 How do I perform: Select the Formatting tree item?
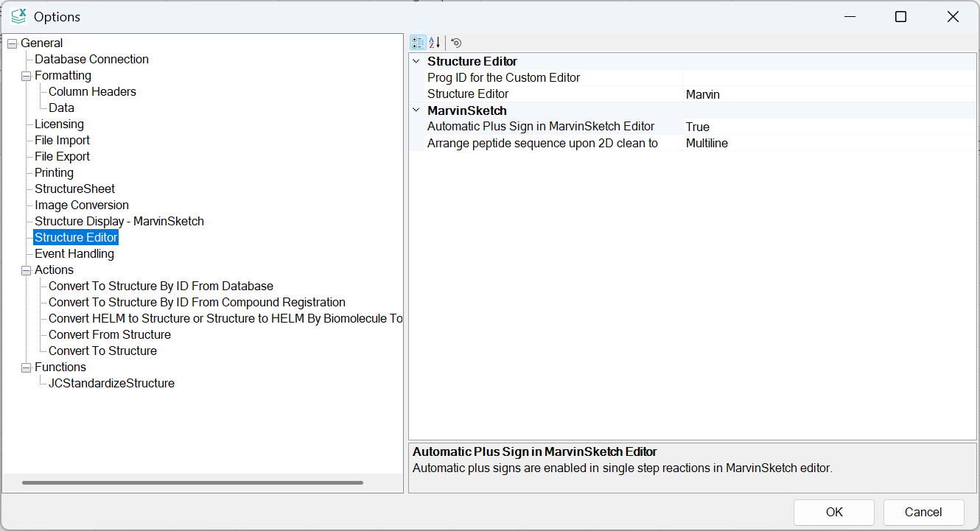(x=63, y=76)
